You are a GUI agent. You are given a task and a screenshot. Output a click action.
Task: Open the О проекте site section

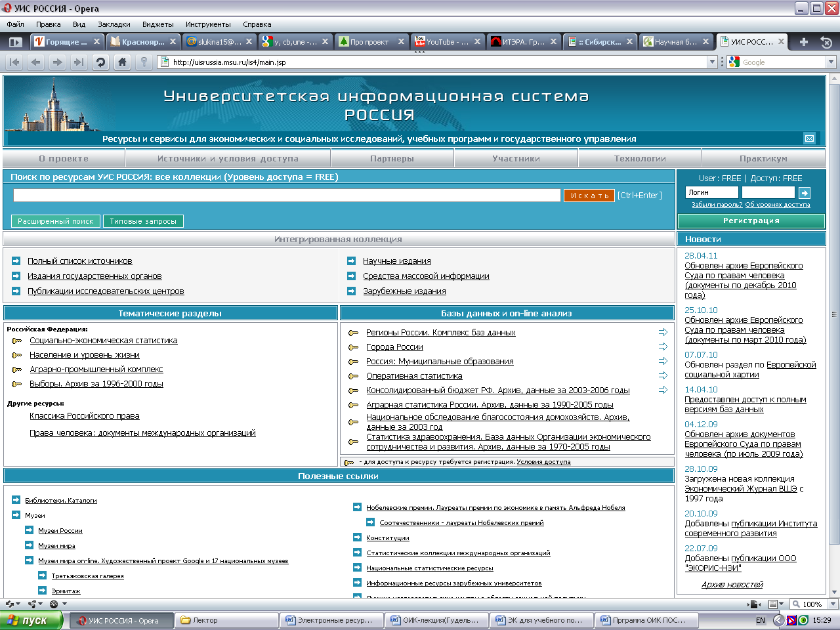[x=64, y=158]
